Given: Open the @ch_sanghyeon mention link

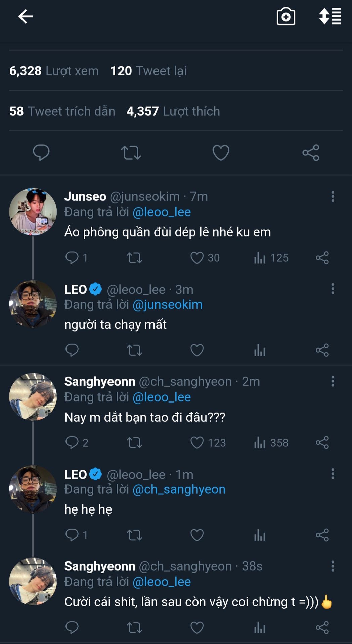Looking at the screenshot, I should (179, 489).
